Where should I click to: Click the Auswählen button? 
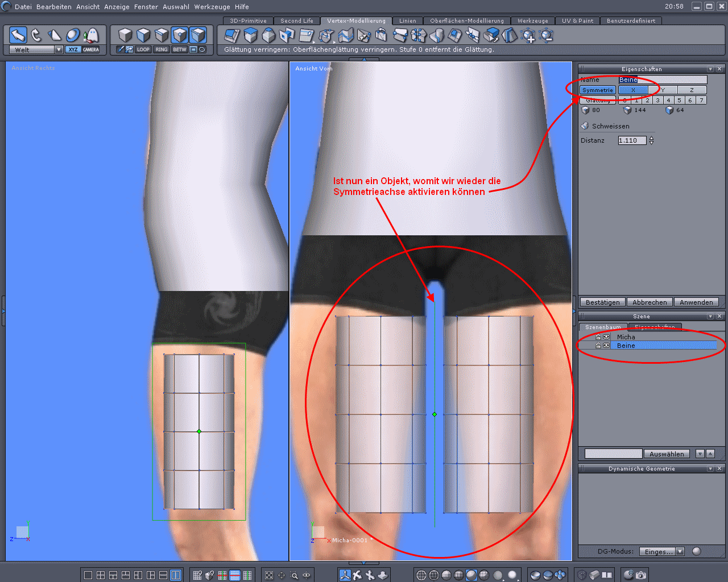[667, 454]
